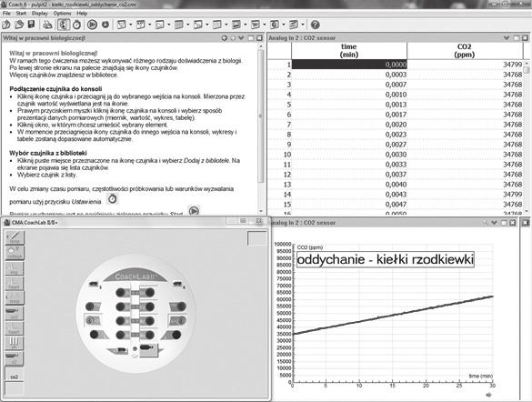Open the Options menu
Screen dimensions: 532x402
click(x=62, y=14)
